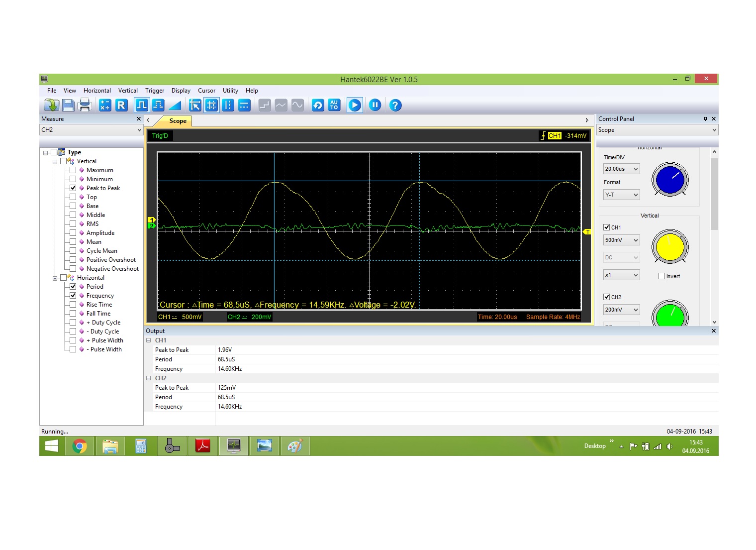The height and width of the screenshot is (550, 756).
Task: Click the Save floppy disk icon
Action: pos(69,105)
